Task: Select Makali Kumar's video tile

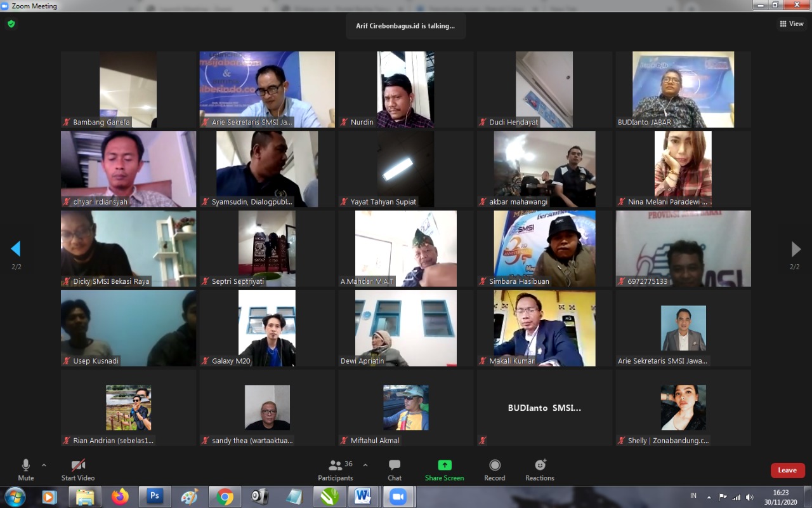Action: [x=544, y=328]
